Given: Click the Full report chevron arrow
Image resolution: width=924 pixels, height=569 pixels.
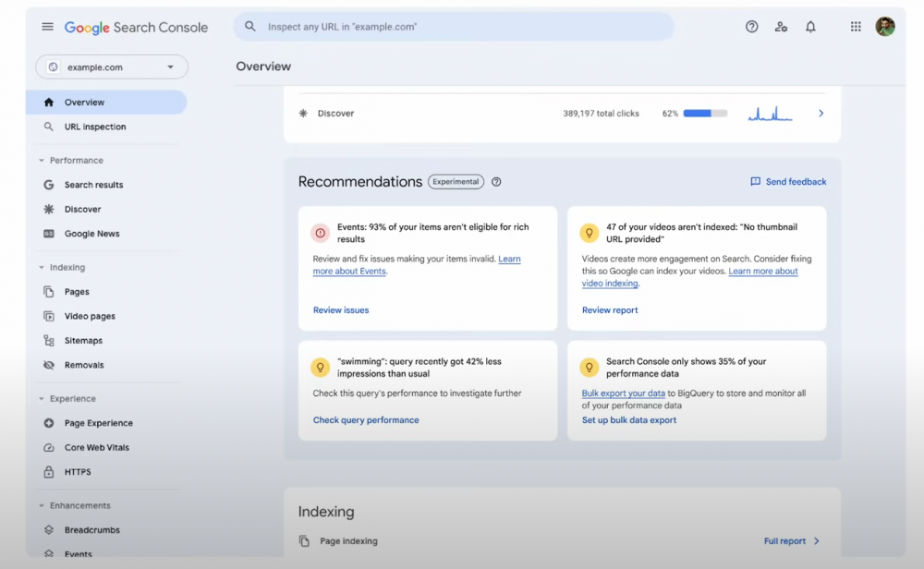Looking at the screenshot, I should [x=817, y=540].
